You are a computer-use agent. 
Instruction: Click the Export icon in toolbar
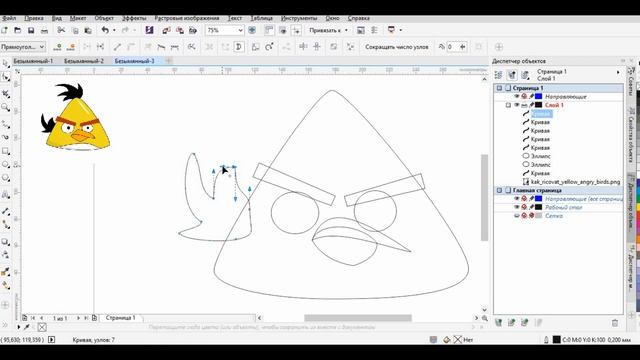[180, 30]
